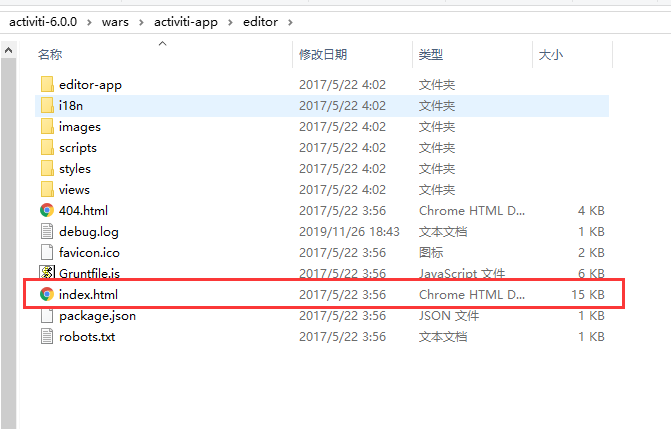Expand breadcrumb arrow after activiti-6.0.0
Image resolution: width=671 pixels, height=429 pixels.
[89, 22]
